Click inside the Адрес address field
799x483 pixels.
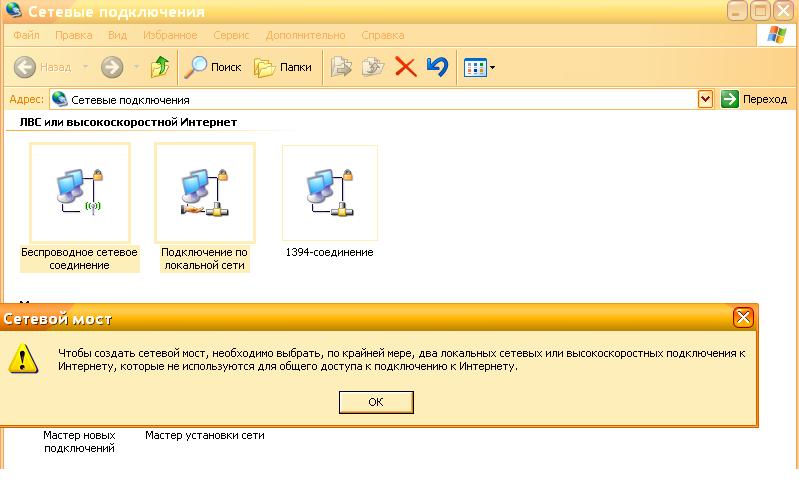tap(380, 99)
